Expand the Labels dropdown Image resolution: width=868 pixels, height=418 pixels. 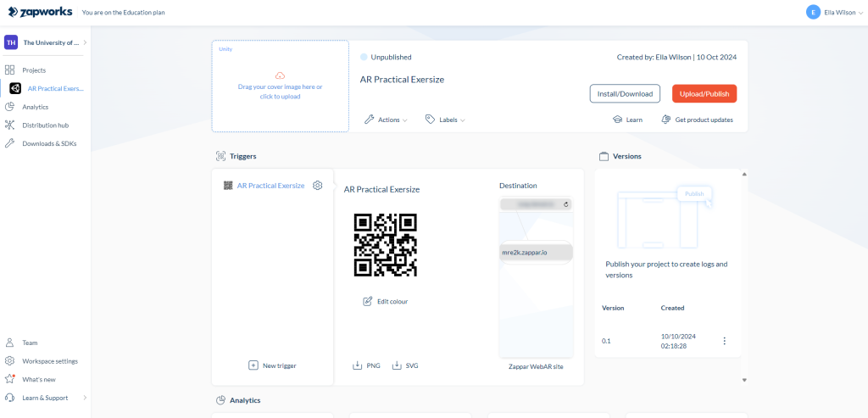(445, 120)
